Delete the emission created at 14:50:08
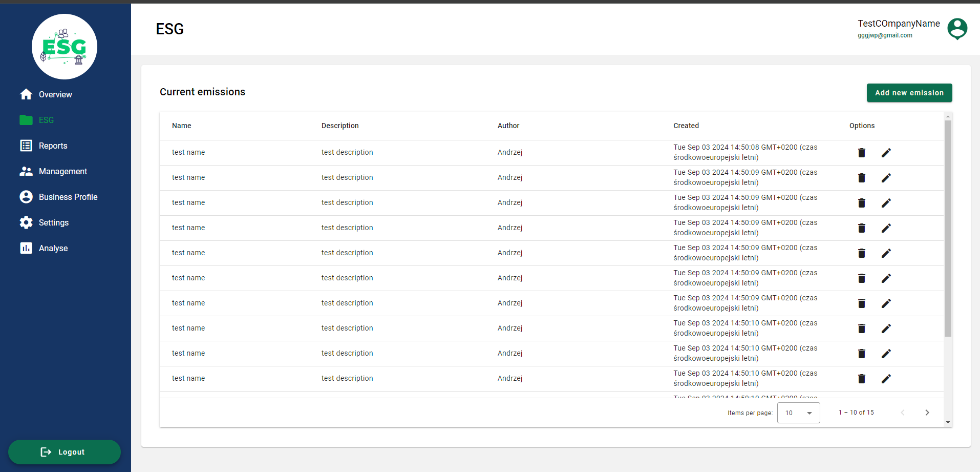 click(x=862, y=153)
